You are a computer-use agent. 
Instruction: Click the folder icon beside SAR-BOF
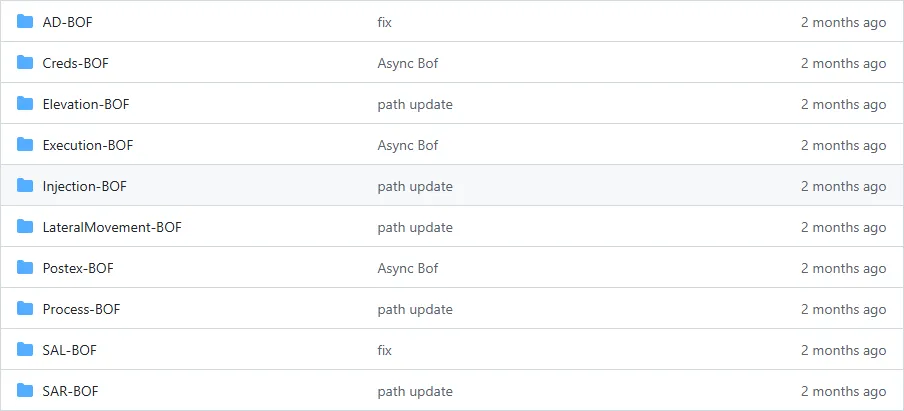click(x=25, y=391)
